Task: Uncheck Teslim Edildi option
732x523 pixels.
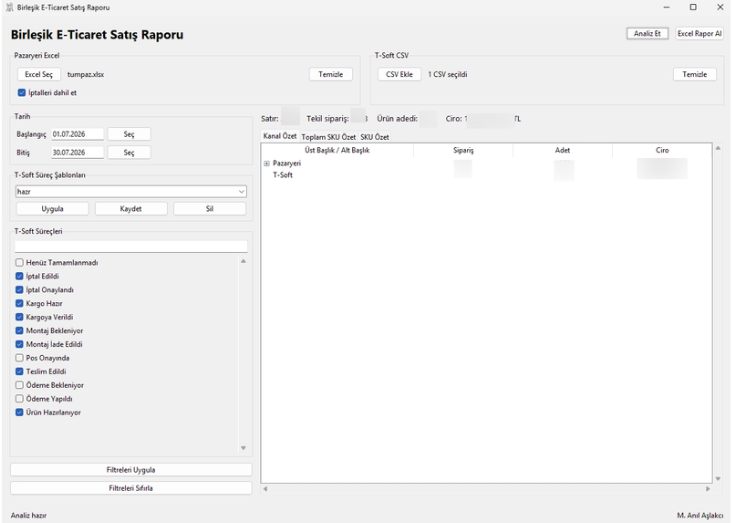Action: coord(19,371)
